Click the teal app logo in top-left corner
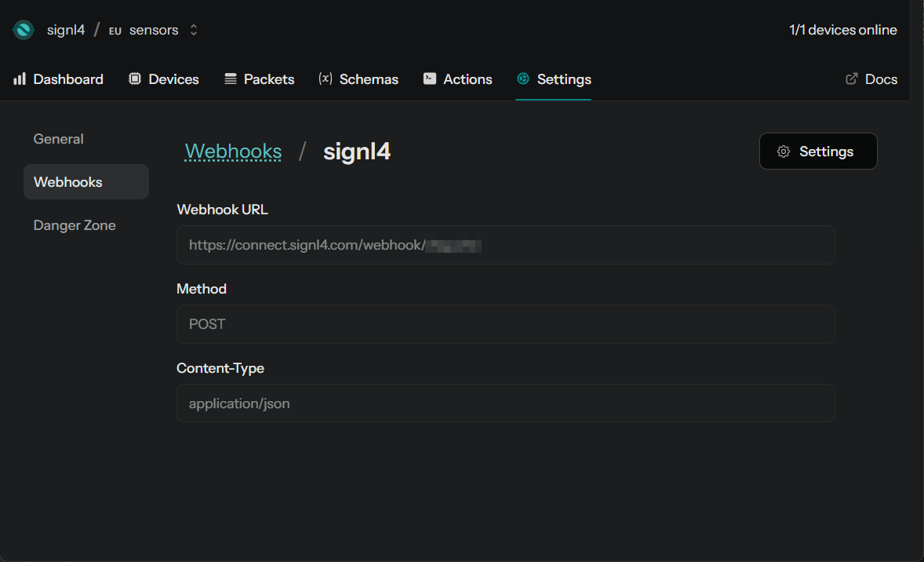The width and height of the screenshot is (924, 562). point(23,29)
